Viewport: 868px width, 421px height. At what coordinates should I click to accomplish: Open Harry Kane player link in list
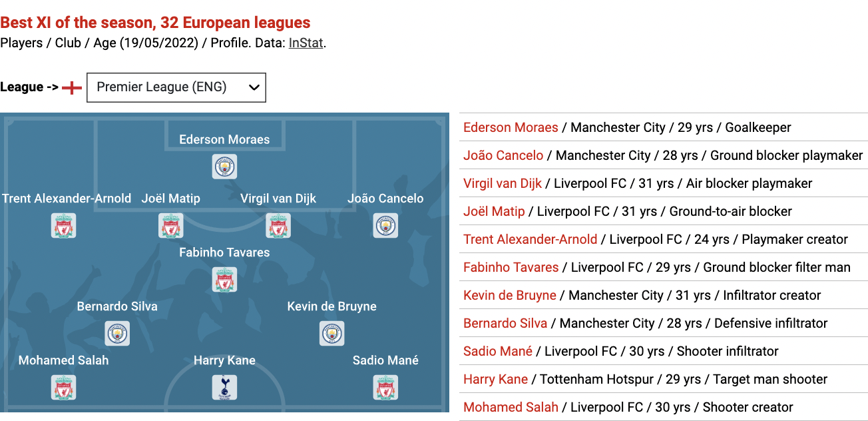click(x=496, y=379)
